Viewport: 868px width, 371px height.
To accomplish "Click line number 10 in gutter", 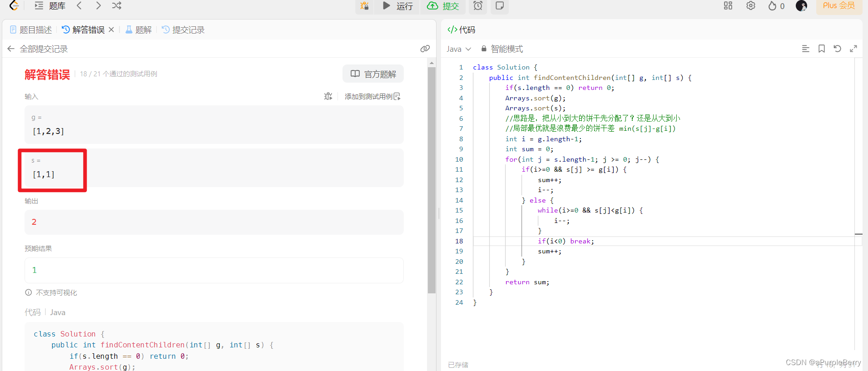I will pyautogui.click(x=459, y=159).
